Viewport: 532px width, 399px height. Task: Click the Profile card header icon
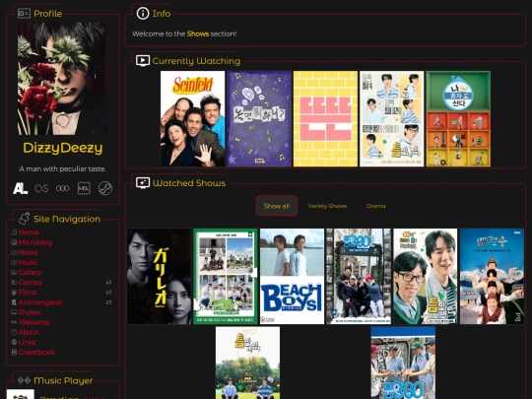pos(24,14)
